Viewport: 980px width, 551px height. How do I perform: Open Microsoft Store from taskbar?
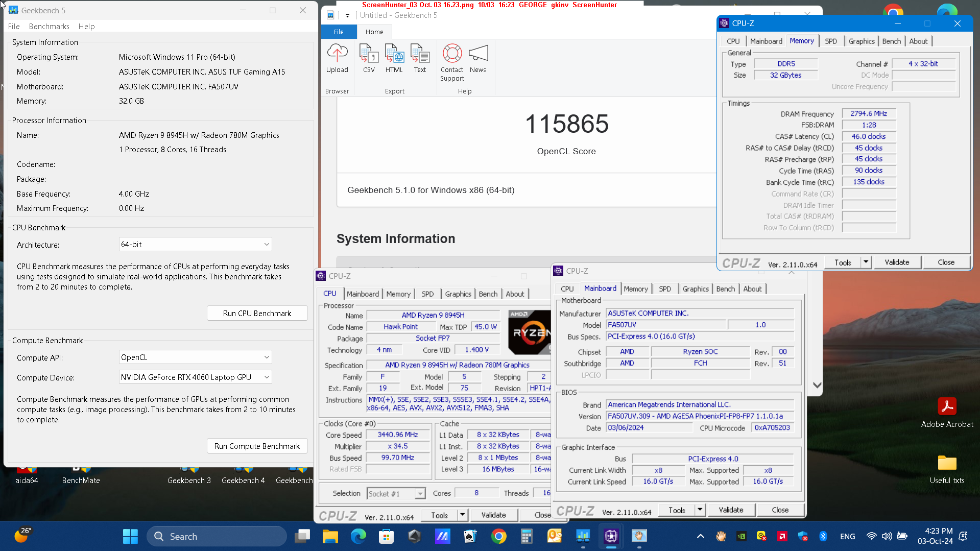point(386,536)
